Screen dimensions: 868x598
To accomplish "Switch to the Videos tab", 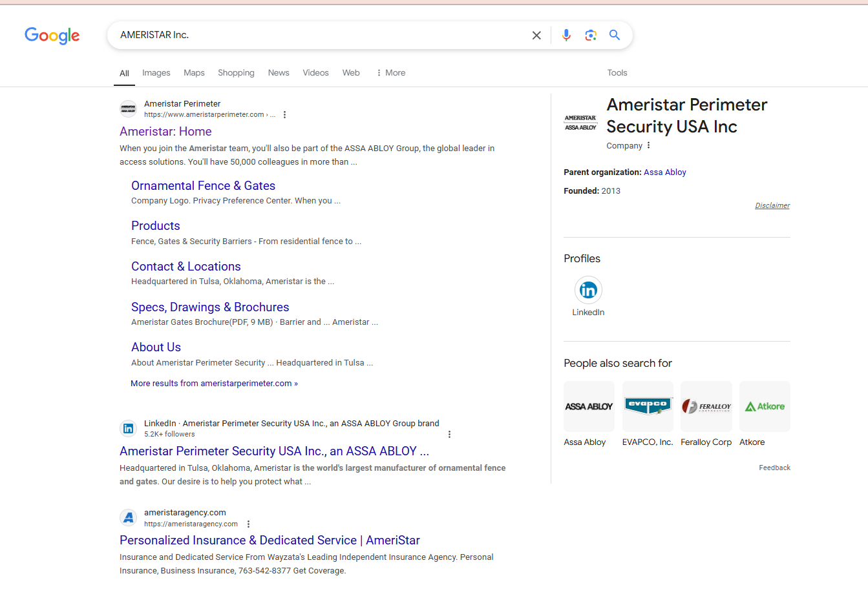I will tap(315, 73).
